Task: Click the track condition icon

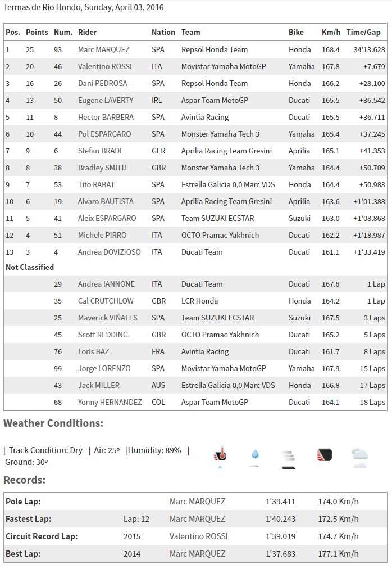Action: click(324, 455)
